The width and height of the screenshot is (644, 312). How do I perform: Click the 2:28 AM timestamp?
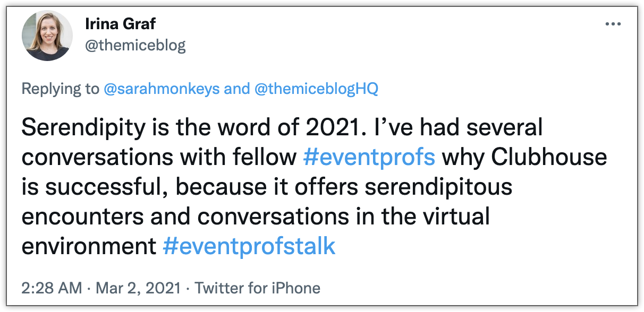(52, 288)
